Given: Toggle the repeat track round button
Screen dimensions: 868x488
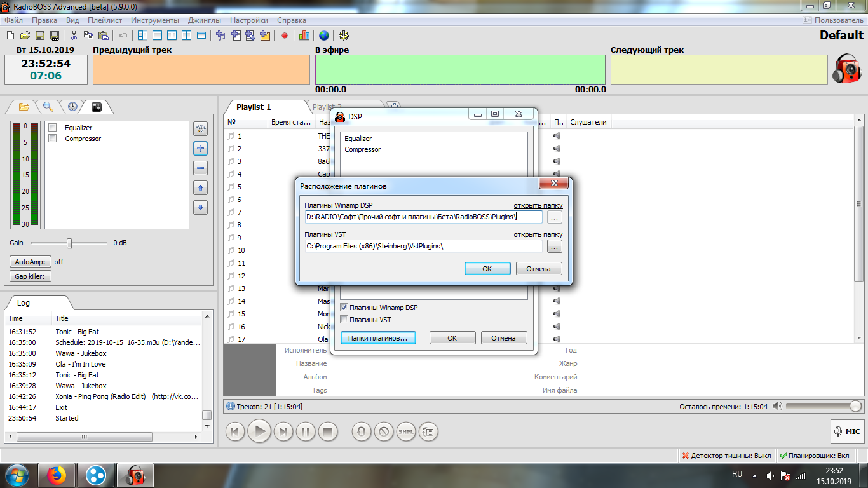Looking at the screenshot, I should pyautogui.click(x=362, y=432).
